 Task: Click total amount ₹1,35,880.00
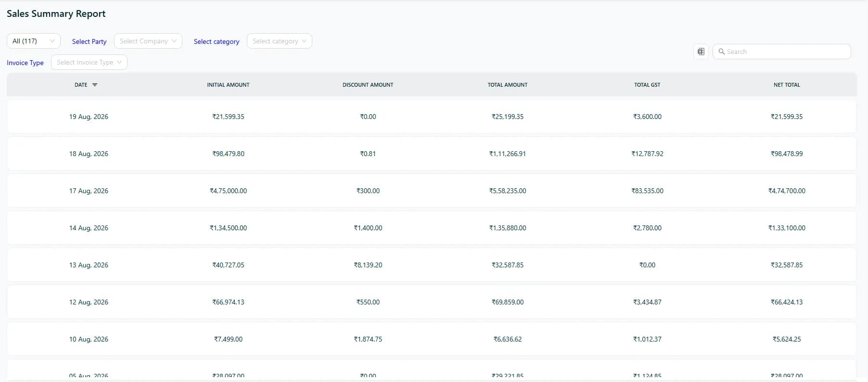pyautogui.click(x=508, y=228)
